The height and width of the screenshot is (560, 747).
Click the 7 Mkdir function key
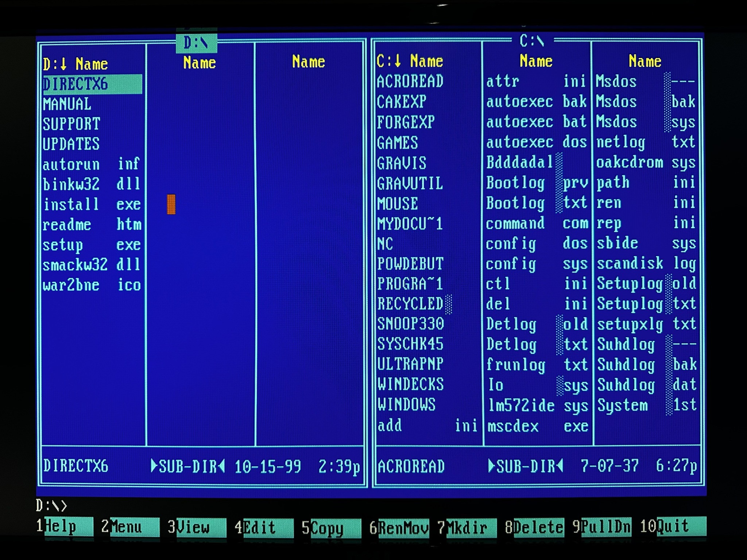[x=471, y=528]
